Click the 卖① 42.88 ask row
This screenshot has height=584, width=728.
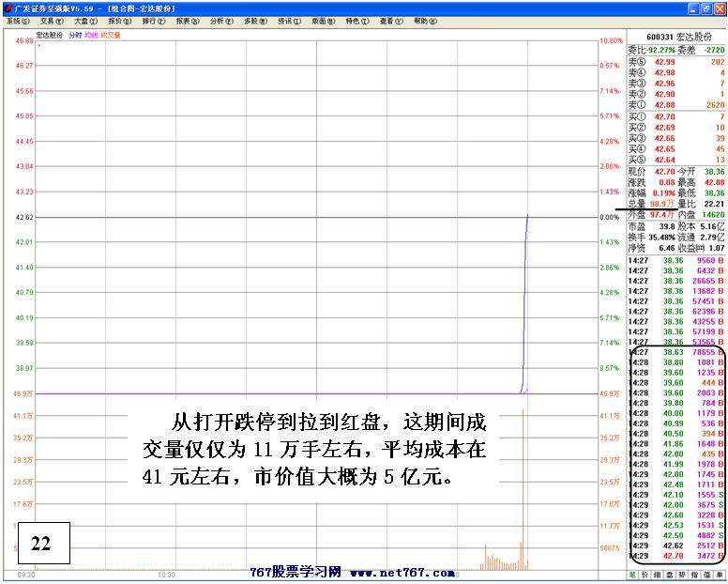coord(676,105)
